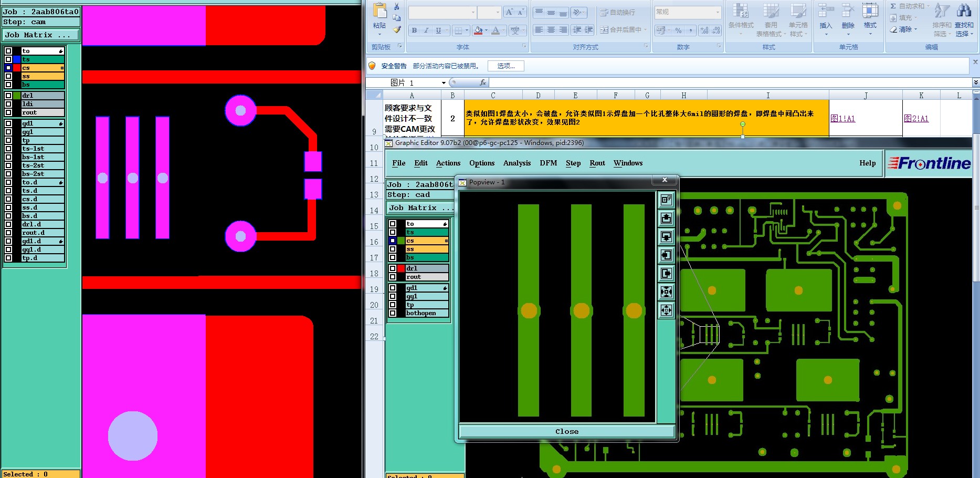Click the Increase Font Size icon
Image resolution: width=980 pixels, height=478 pixels.
point(509,12)
